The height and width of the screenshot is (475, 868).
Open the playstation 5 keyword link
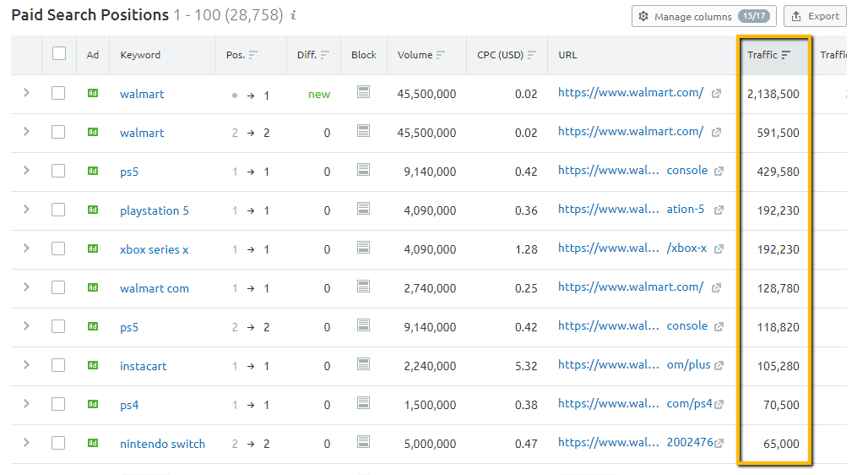click(x=155, y=210)
